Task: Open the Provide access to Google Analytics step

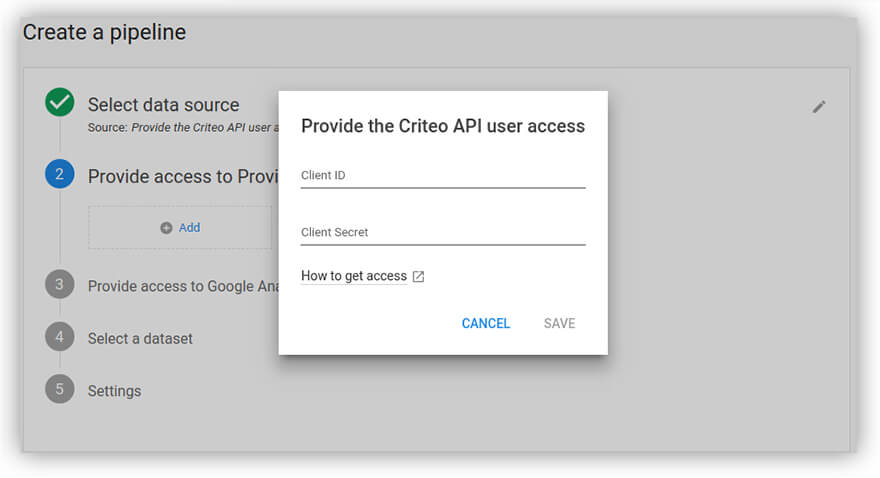Action: point(182,286)
